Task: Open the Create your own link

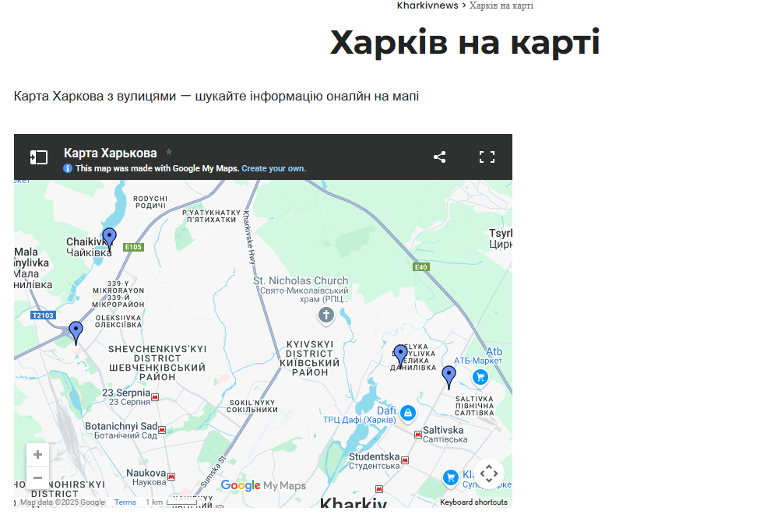Action: [x=273, y=168]
